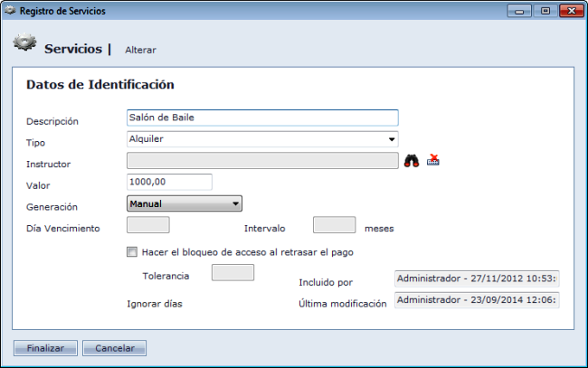Open the Tipo dropdown showing Alquiler
The width and height of the screenshot is (588, 368).
coord(262,139)
